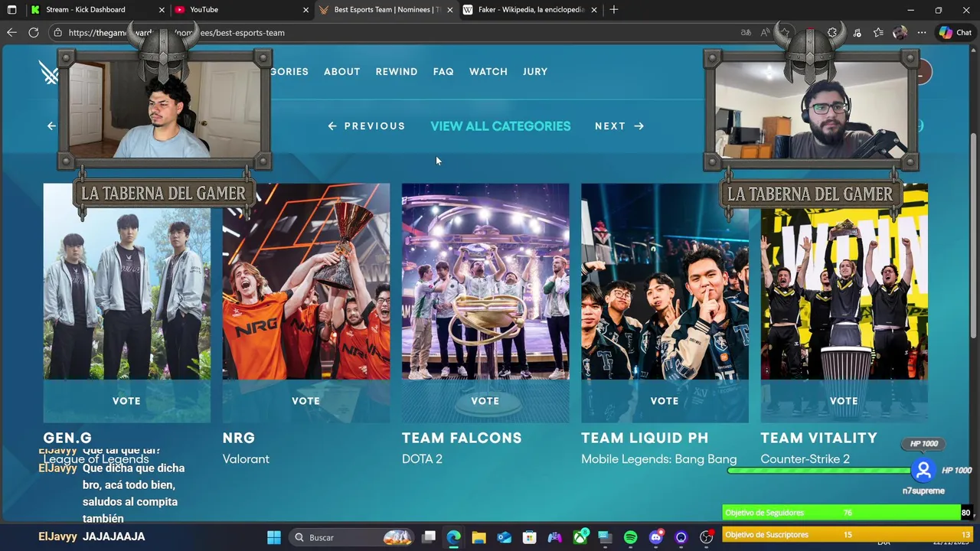Image resolution: width=980 pixels, height=551 pixels.
Task: Click the translate page icon
Action: pos(746,32)
